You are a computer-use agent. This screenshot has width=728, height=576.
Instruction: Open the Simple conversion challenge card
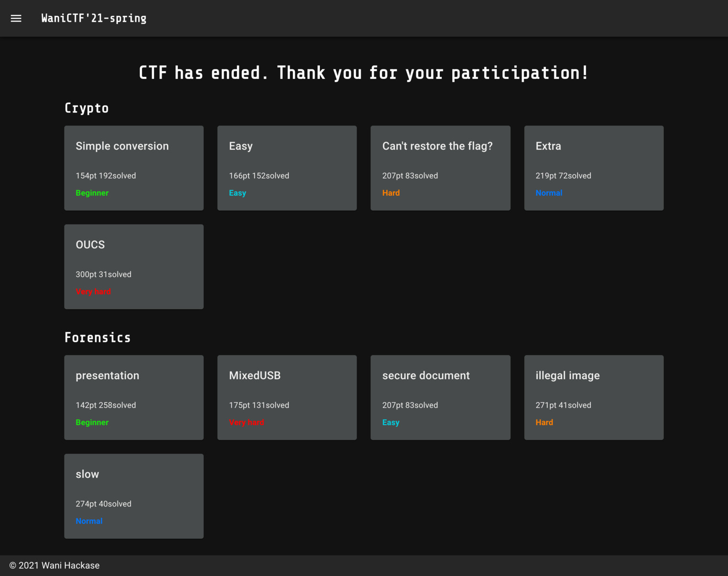click(134, 168)
